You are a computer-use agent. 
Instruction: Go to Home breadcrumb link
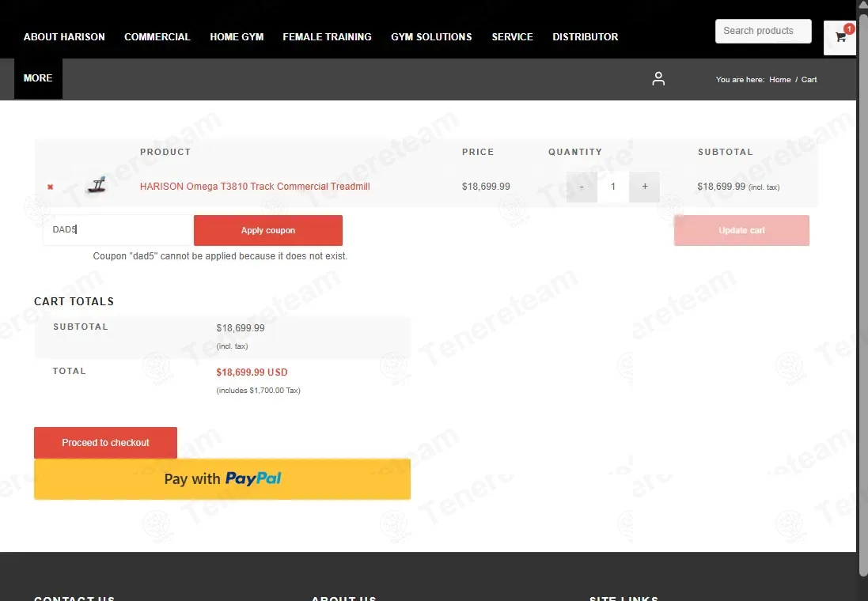coord(779,80)
